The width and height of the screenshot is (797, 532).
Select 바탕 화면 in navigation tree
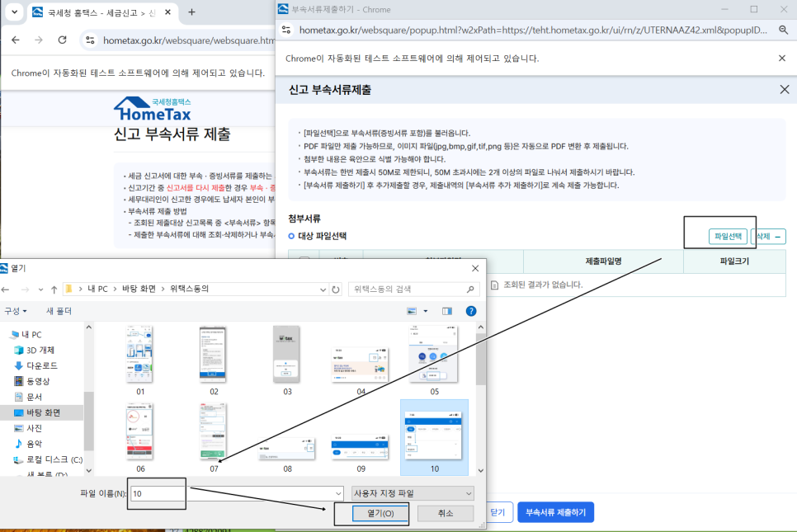(37, 412)
